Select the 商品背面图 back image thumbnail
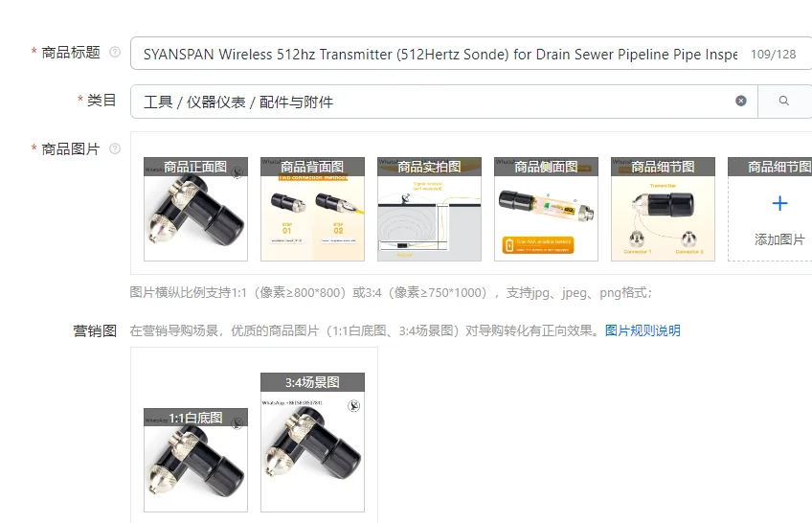 [312, 209]
